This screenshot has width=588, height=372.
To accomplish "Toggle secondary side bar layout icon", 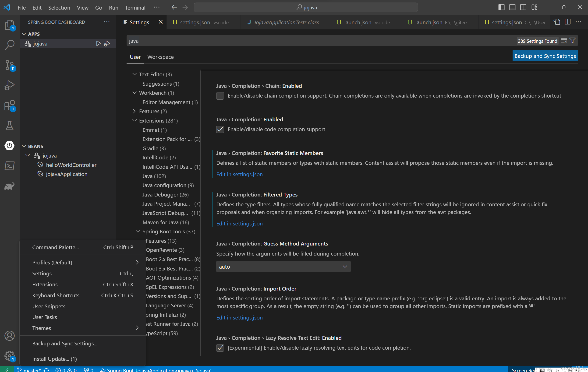I will (523, 7).
